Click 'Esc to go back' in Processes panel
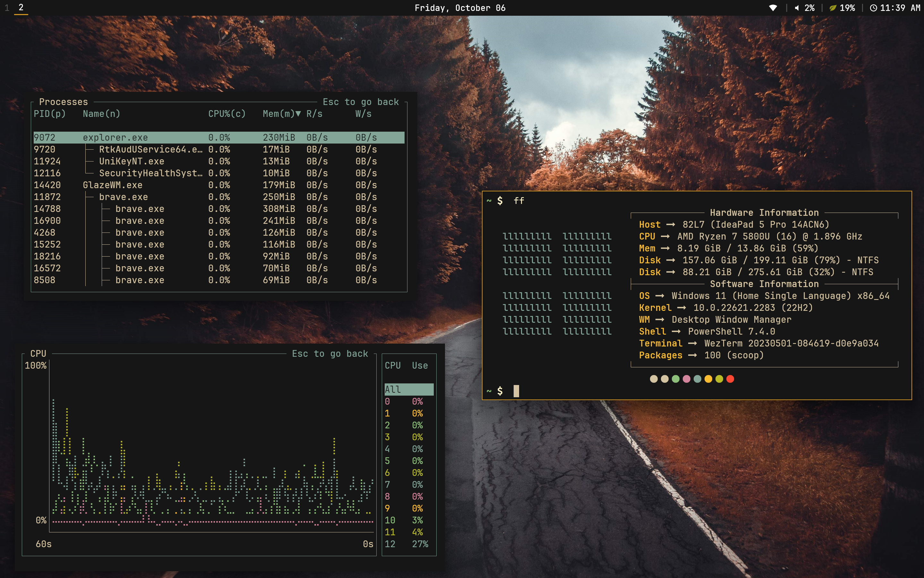The width and height of the screenshot is (924, 578). [x=361, y=102]
